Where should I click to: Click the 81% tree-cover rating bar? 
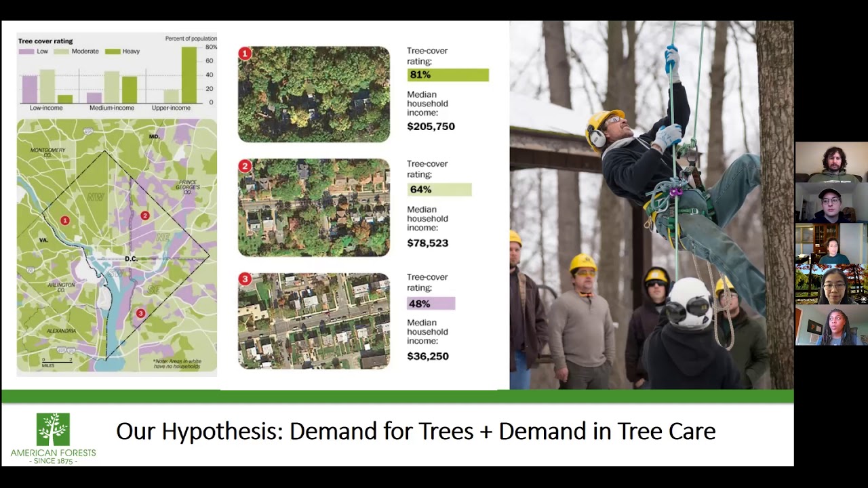(x=448, y=75)
